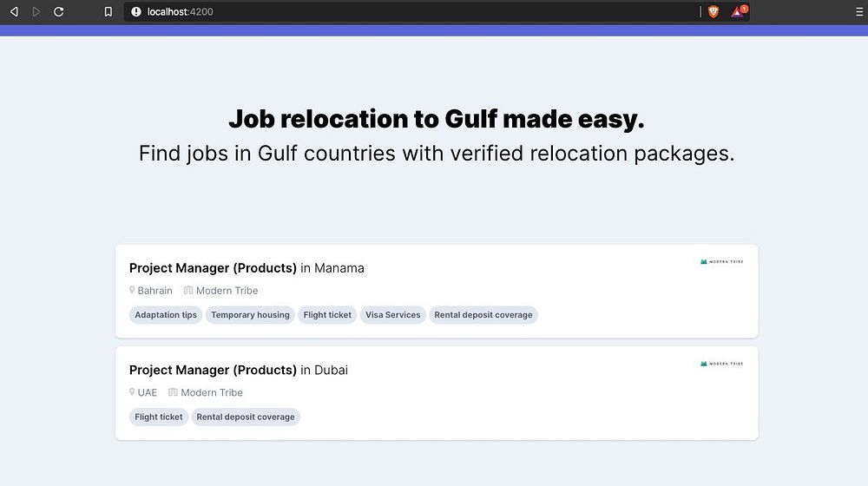
Task: Click the company icon next to Modern Tribe in the Dubai card
Action: pyautogui.click(x=173, y=392)
